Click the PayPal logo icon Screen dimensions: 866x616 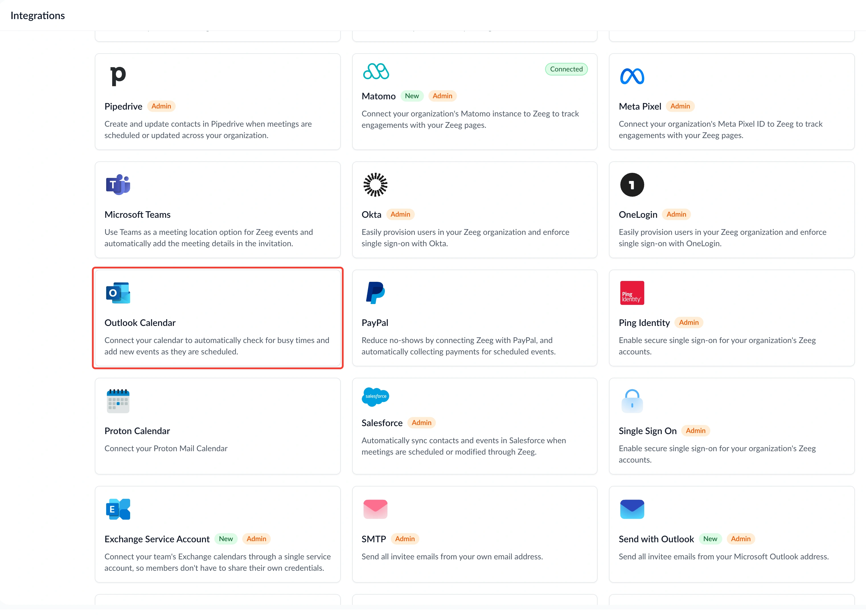pos(375,293)
